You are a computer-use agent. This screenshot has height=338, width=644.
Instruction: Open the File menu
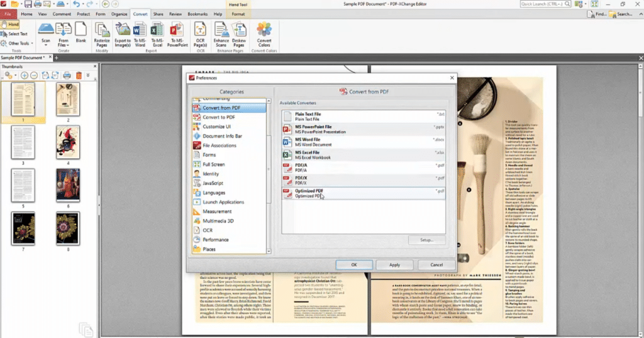(x=8, y=14)
